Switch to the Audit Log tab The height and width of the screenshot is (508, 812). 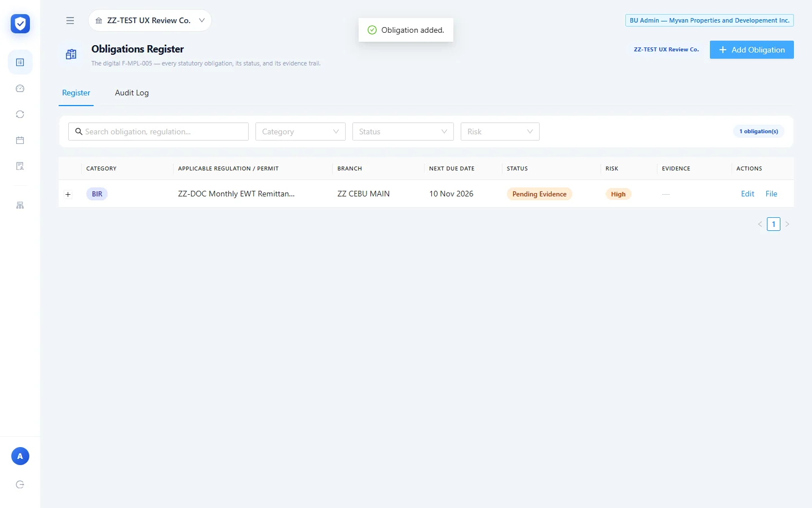[x=132, y=93]
